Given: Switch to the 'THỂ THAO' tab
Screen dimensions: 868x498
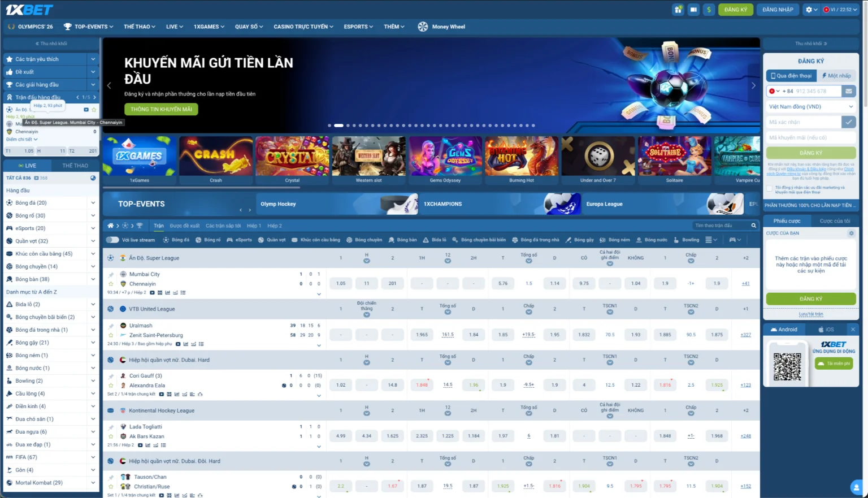Looking at the screenshot, I should [x=75, y=165].
